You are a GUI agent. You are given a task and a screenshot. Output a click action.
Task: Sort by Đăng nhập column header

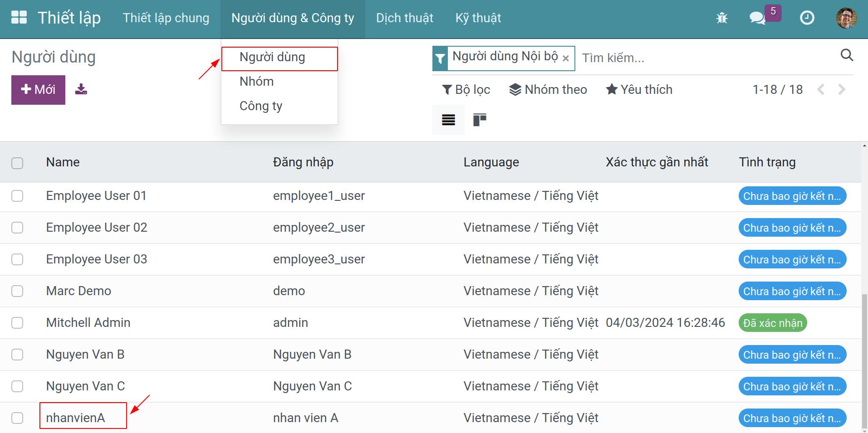click(x=303, y=162)
